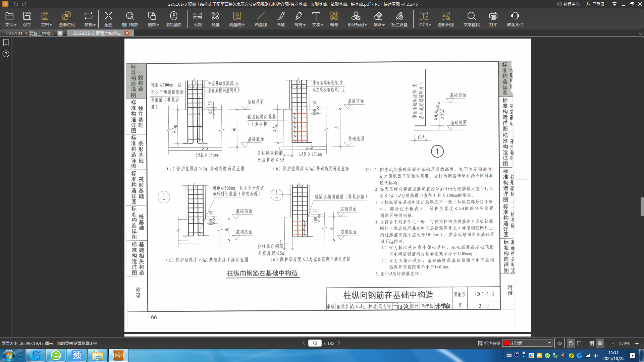Click the red annotation color swatch
Viewport: 644px width, 362px height.
click(x=506, y=343)
